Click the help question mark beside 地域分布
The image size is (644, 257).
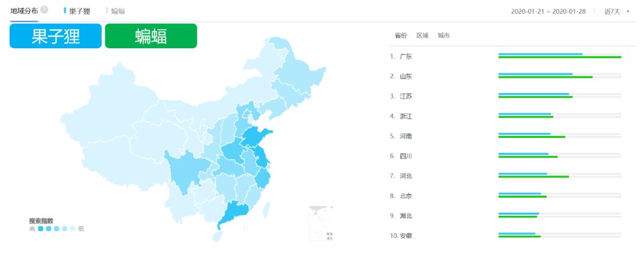[x=44, y=11]
